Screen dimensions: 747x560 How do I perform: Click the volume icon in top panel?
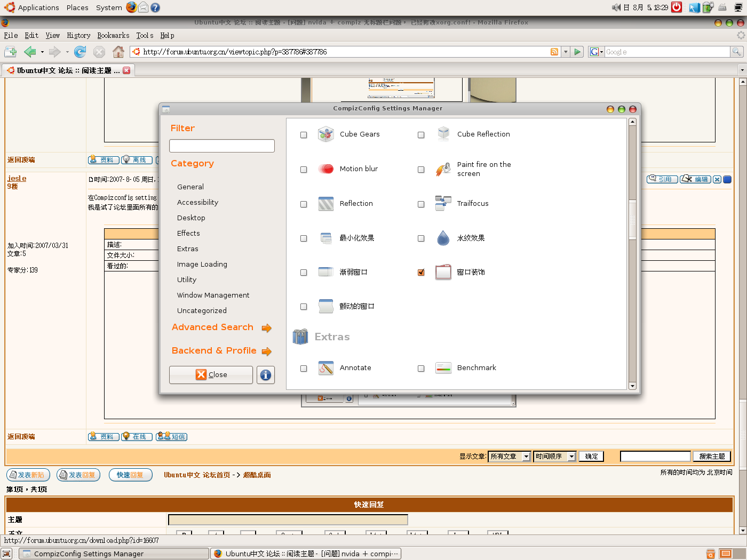click(616, 7)
